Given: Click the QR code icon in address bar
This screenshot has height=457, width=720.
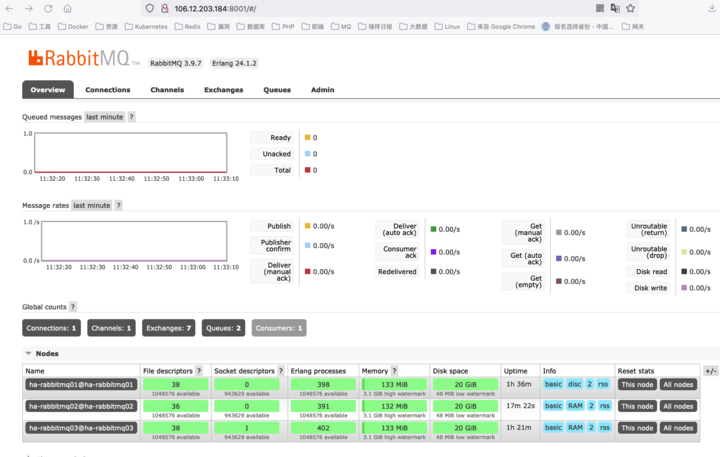Looking at the screenshot, I should [600, 8].
